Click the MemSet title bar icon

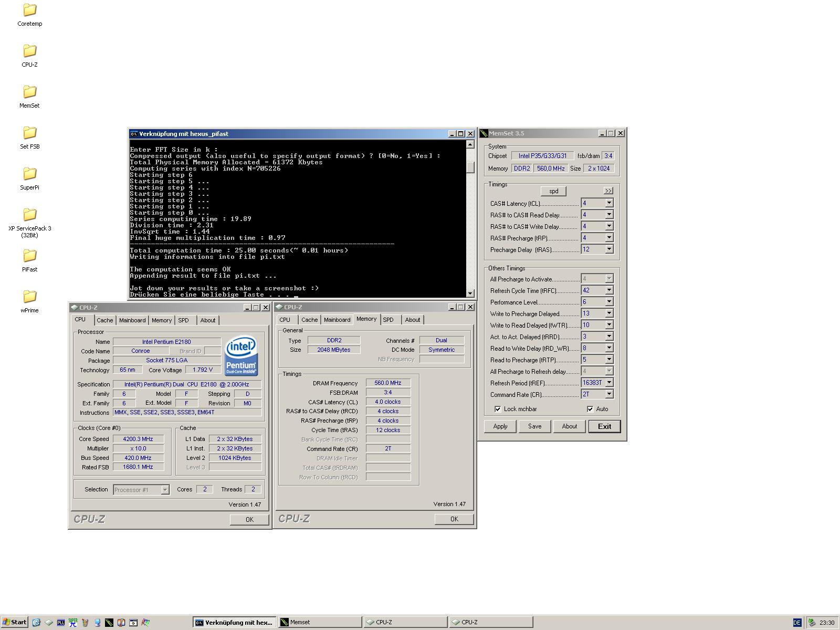(x=484, y=133)
